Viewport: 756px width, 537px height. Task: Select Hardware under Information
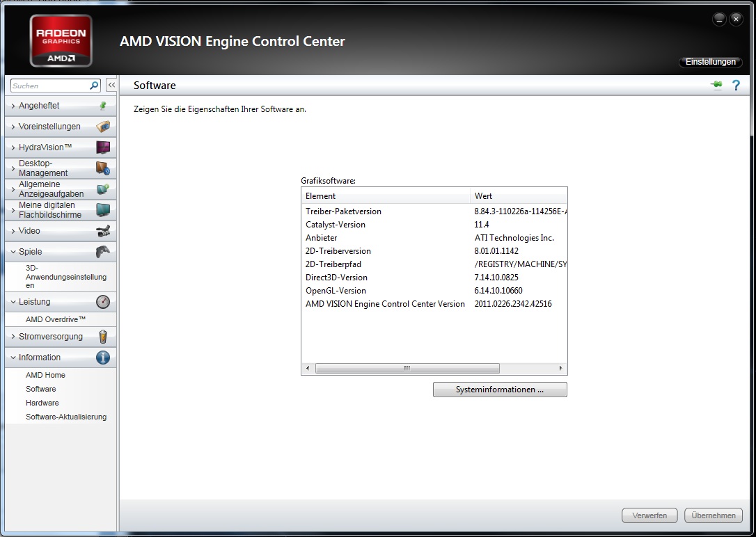click(x=42, y=403)
